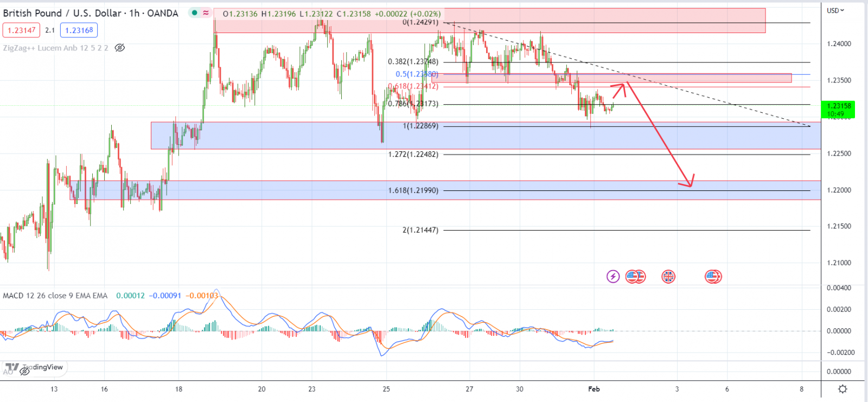The image size is (868, 402).
Task: Click the sell price 1.23147 button
Action: [x=21, y=30]
